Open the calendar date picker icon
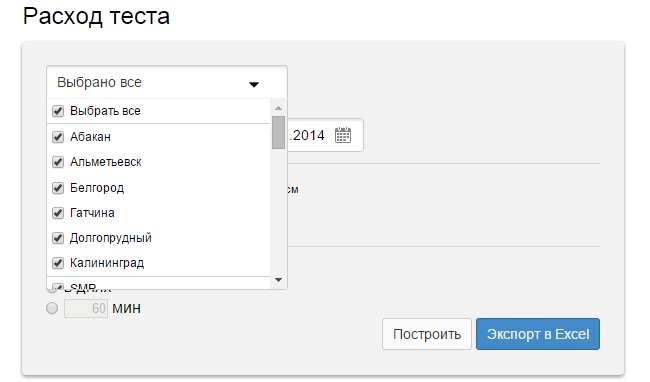 (343, 135)
